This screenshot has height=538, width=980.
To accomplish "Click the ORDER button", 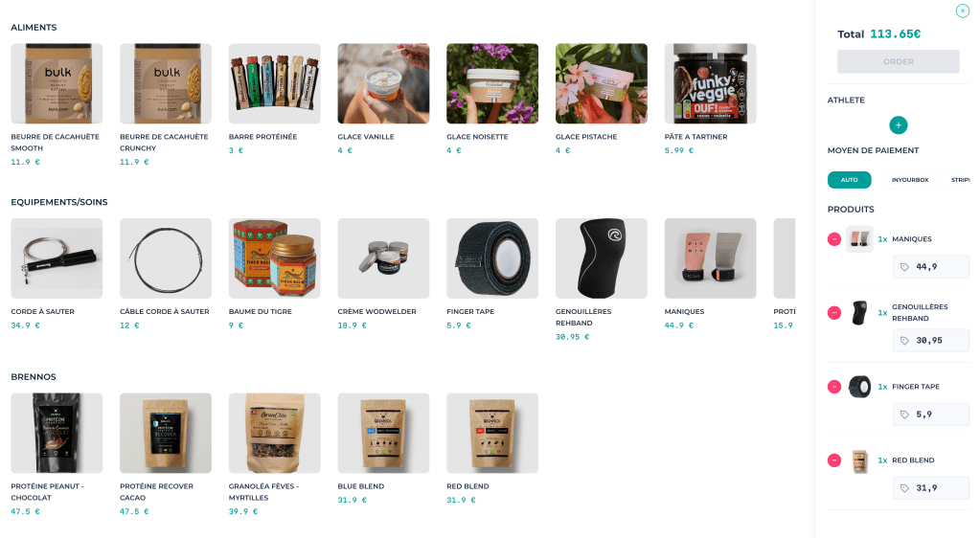I will 899,62.
